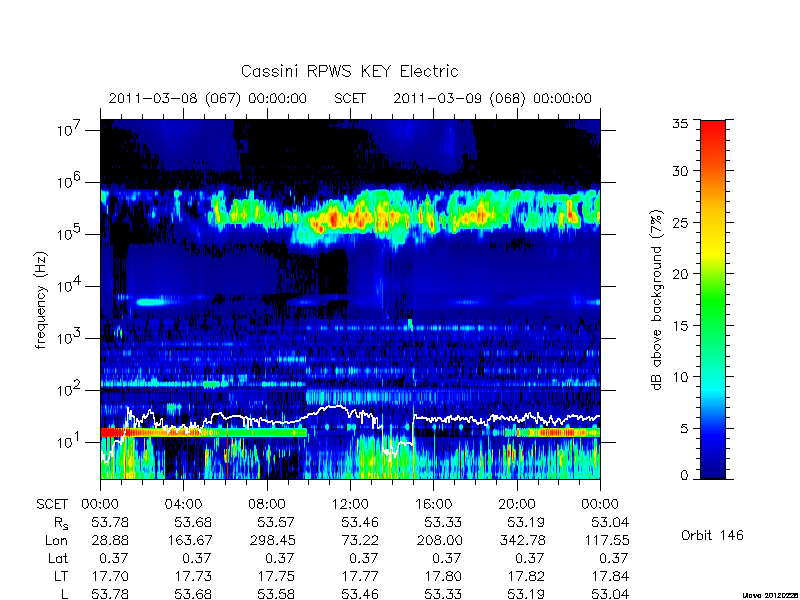Click the Rs value "53.57"

(x=276, y=522)
